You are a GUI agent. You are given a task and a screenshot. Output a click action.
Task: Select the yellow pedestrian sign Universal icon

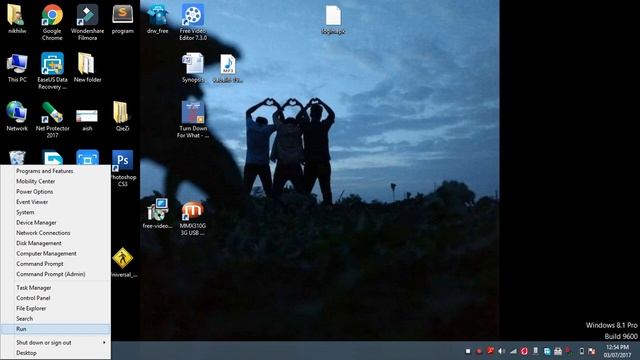[x=123, y=262]
